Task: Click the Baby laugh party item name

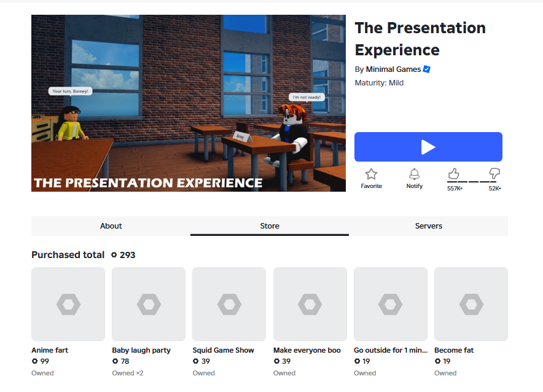Action: tap(141, 350)
